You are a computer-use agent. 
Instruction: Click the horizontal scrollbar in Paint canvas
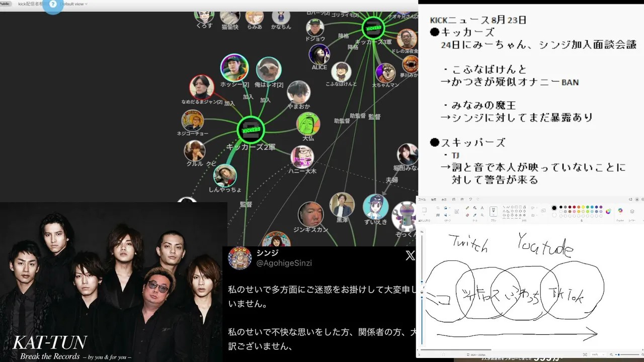click(456, 350)
